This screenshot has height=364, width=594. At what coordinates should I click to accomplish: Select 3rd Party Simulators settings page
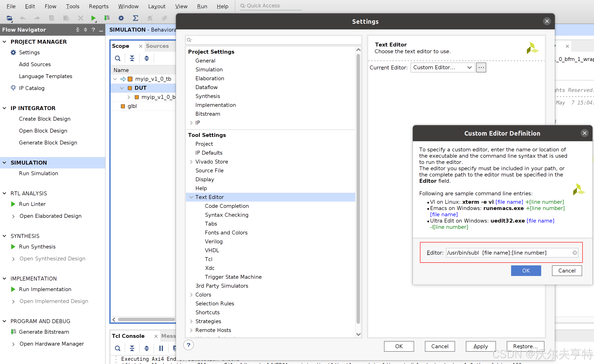pos(221,286)
